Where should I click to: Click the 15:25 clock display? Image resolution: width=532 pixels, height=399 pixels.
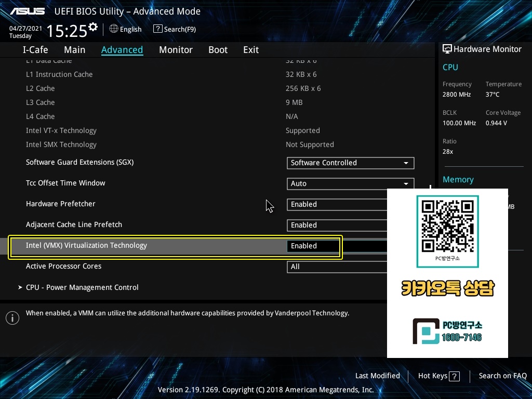point(67,31)
